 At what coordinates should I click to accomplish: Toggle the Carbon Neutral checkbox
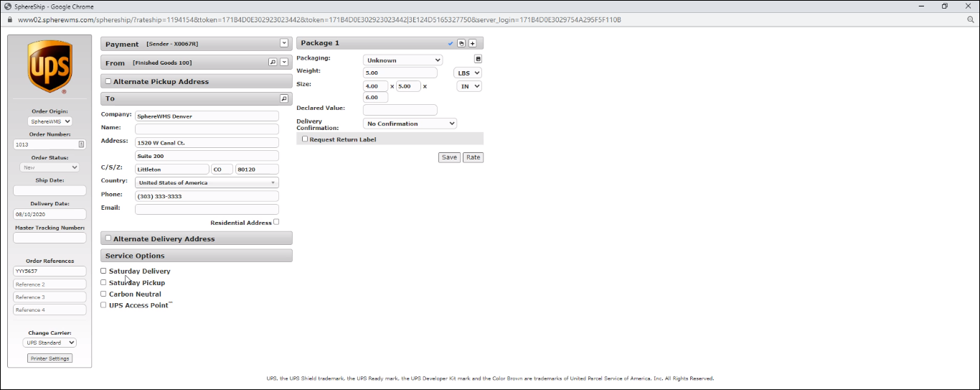coord(103,294)
